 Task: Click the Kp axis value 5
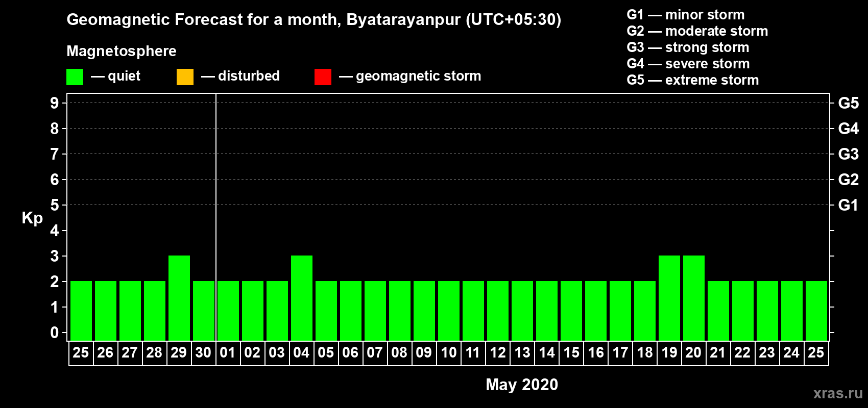(x=55, y=205)
